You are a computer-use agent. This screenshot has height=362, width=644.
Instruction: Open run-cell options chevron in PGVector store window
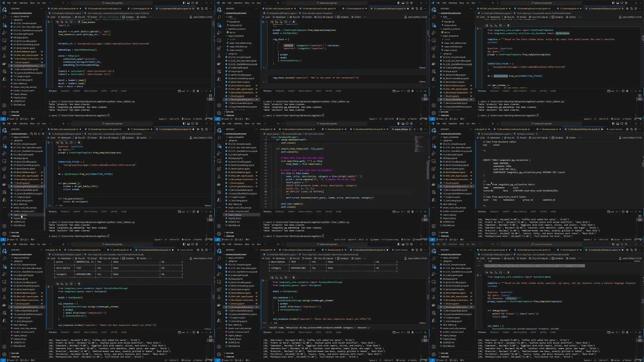click(x=52, y=22)
